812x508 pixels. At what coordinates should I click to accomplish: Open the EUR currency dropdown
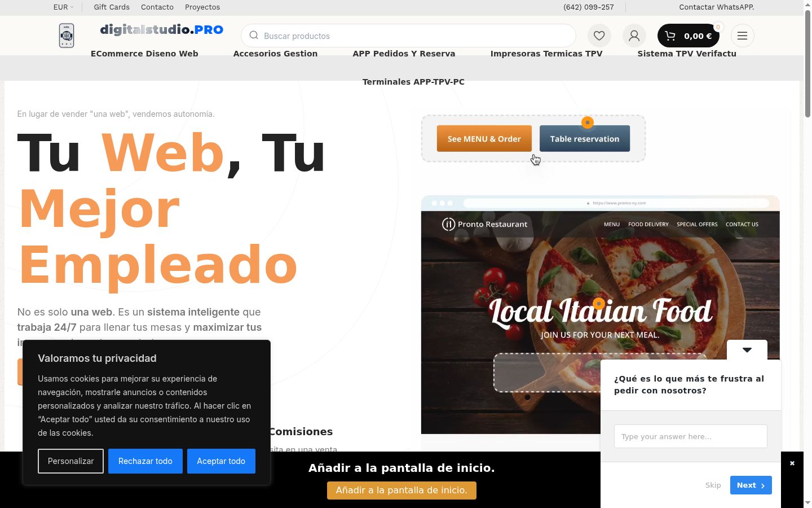(63, 7)
